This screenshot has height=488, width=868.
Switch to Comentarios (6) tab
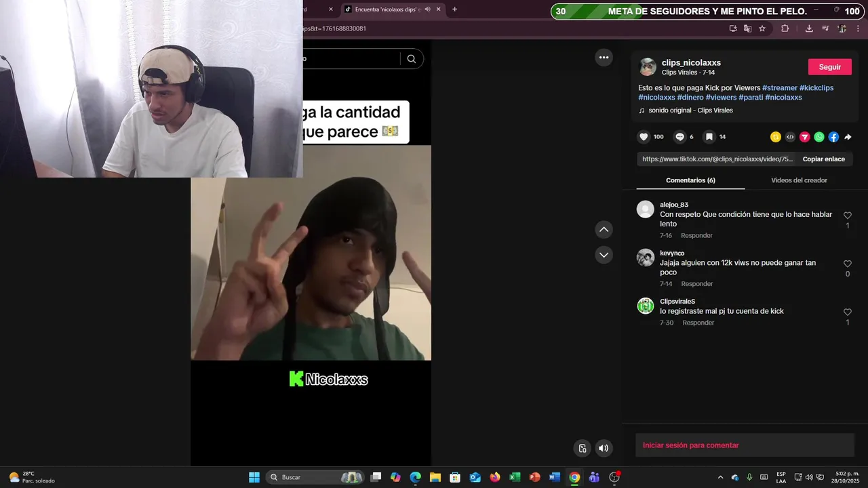(x=690, y=180)
